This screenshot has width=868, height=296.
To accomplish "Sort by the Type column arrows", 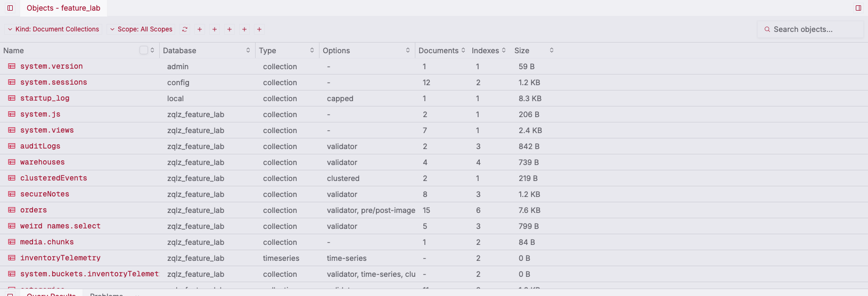I will tap(312, 50).
